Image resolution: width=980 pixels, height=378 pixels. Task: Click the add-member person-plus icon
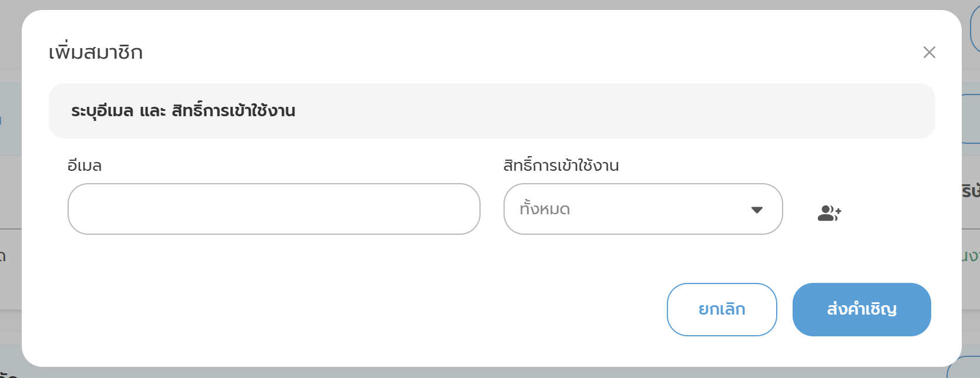tap(829, 213)
